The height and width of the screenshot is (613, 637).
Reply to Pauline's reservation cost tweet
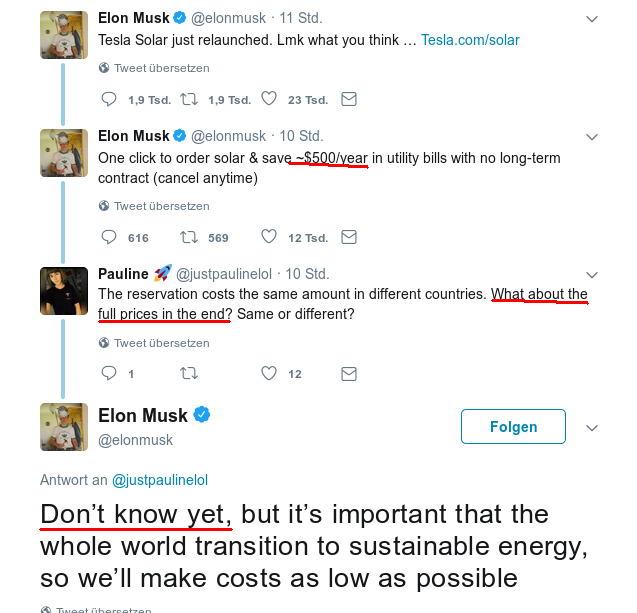pyautogui.click(x=109, y=374)
